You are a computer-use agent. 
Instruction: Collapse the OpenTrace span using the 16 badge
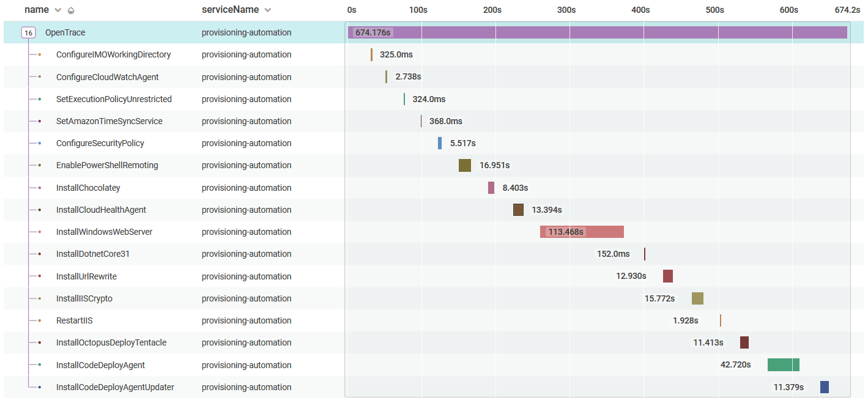29,32
